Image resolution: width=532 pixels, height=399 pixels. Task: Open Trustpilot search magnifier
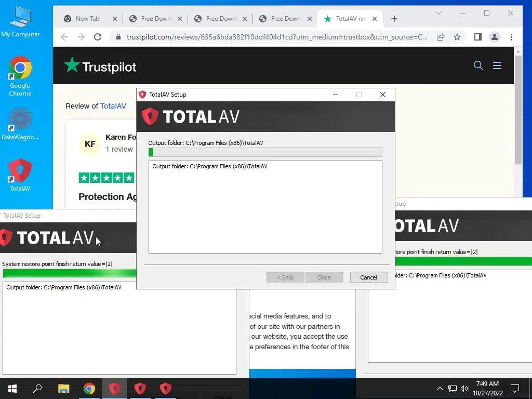[478, 65]
